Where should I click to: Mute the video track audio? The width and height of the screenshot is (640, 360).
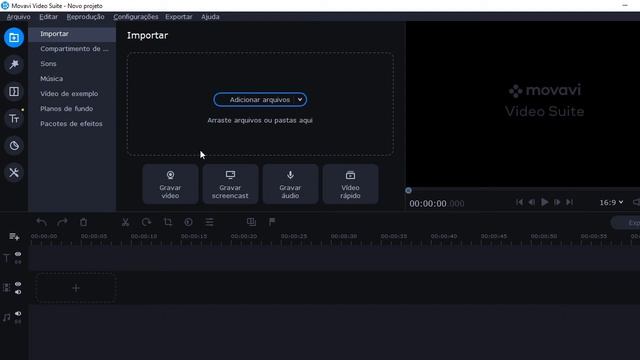pyautogui.click(x=18, y=292)
